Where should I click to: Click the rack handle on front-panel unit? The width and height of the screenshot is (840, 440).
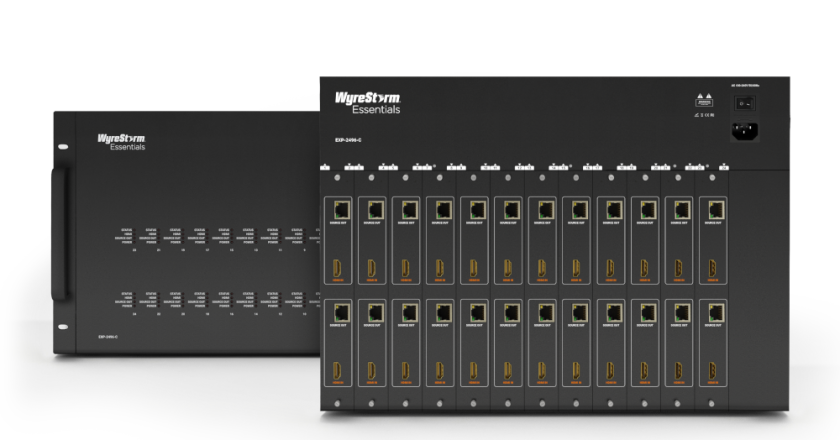click(x=60, y=234)
